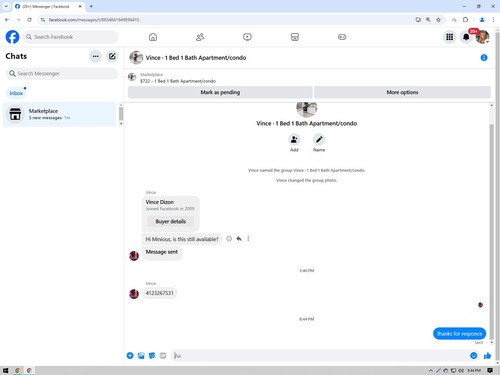500x375 pixels.
Task: Open Chrome three-dot menu
Action: (493, 20)
